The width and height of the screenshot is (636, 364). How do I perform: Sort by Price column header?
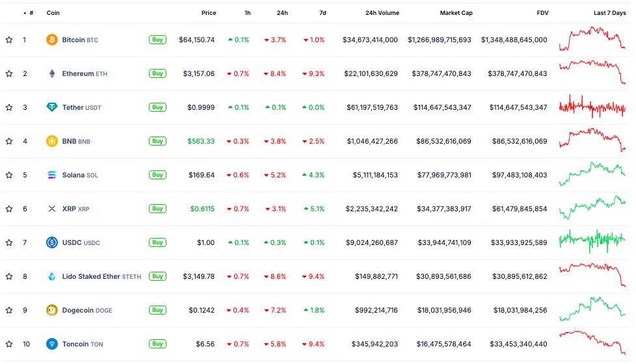209,13
